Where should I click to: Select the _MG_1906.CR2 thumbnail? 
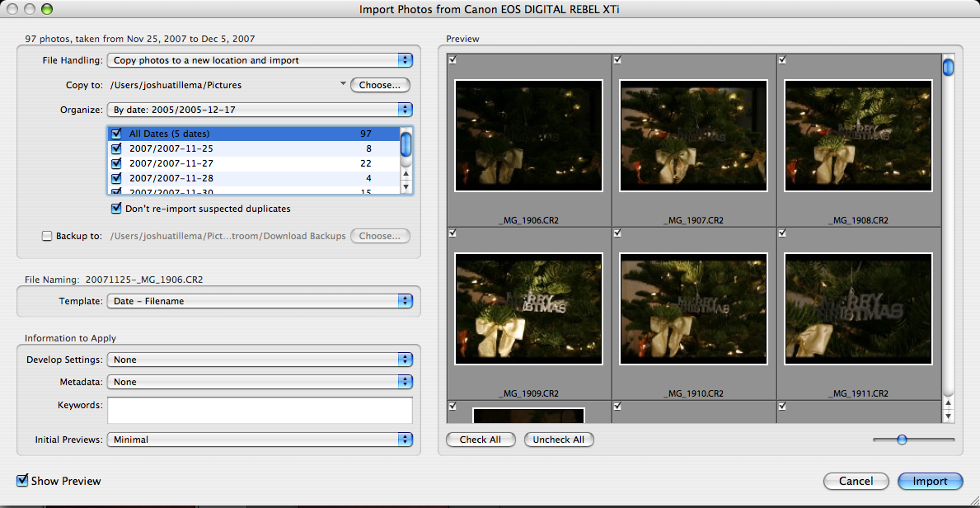point(529,136)
